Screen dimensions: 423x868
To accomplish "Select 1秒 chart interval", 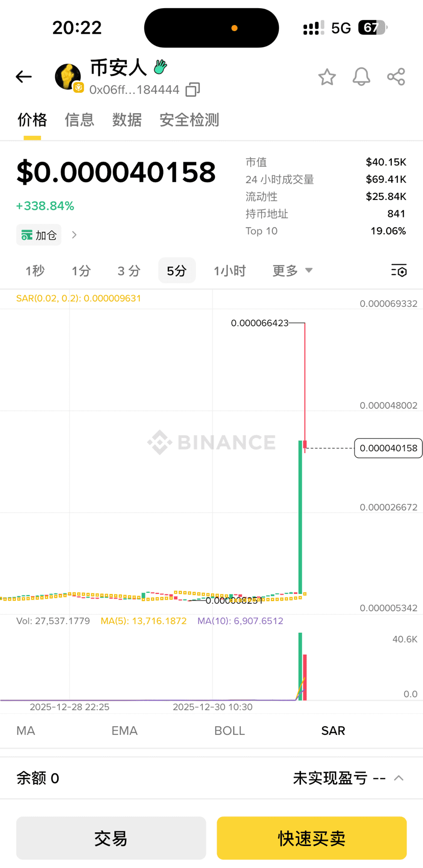I will [35, 270].
